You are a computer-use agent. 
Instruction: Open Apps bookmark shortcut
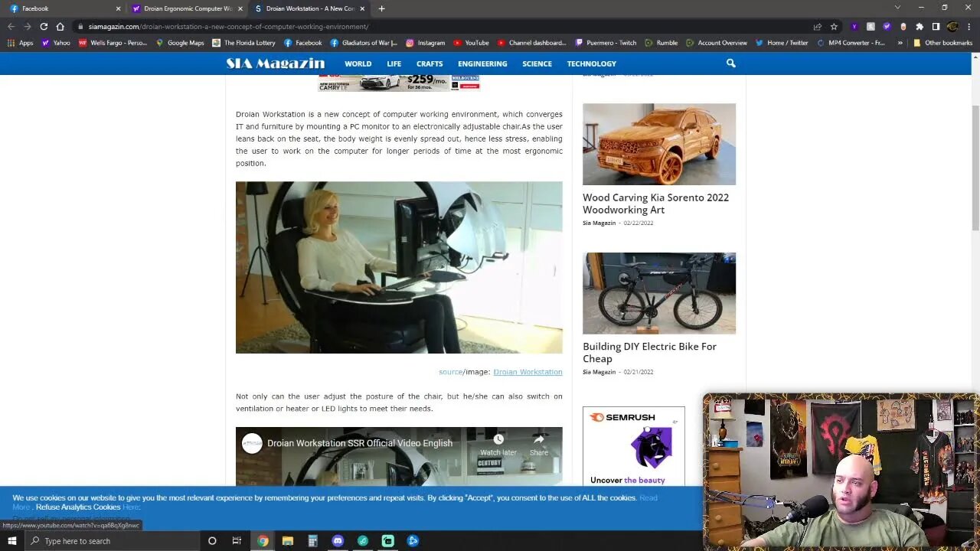[x=20, y=43]
